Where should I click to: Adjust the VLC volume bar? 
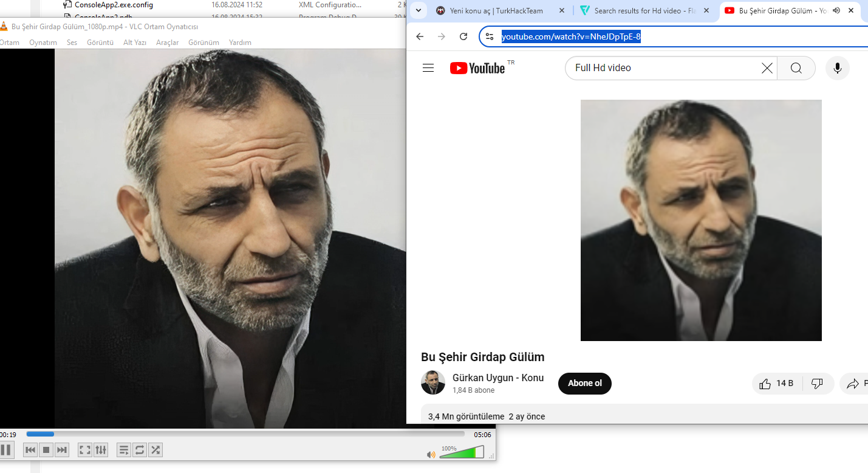coord(462,452)
